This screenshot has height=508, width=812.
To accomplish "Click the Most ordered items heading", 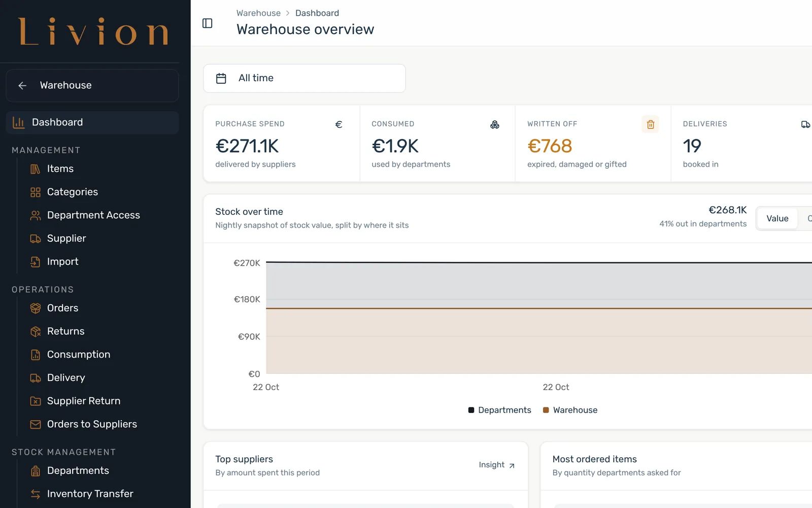I will coord(594,459).
